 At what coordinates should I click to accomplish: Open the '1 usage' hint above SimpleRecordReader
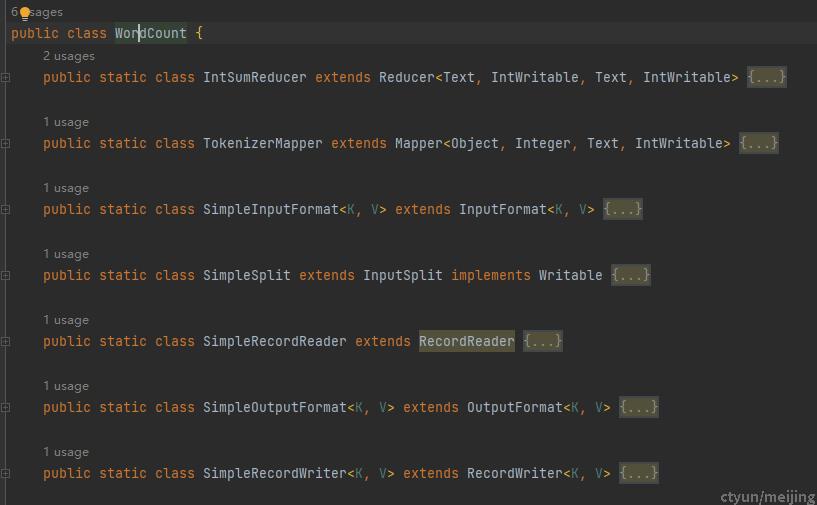tap(66, 321)
